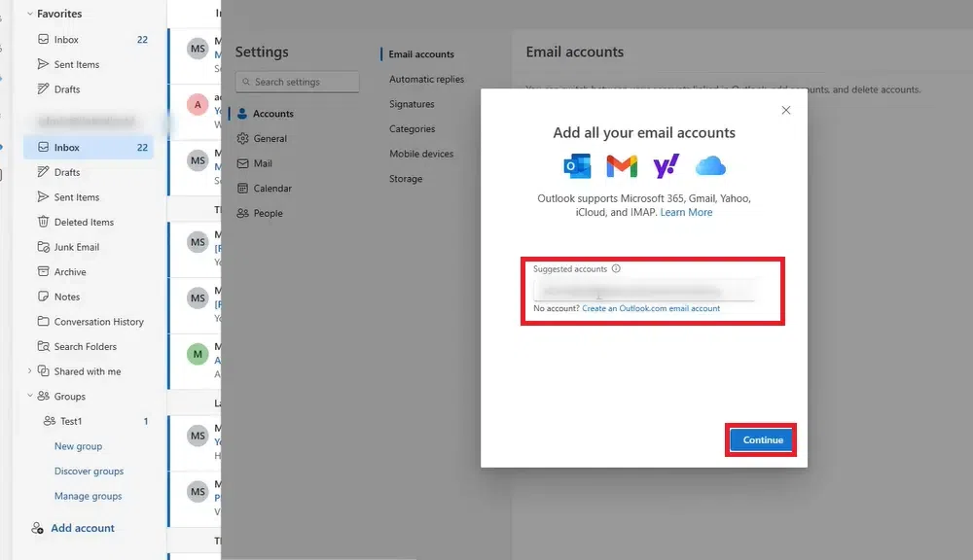Click the Deleted Items trash icon
The width and height of the screenshot is (973, 560).
[x=43, y=222]
